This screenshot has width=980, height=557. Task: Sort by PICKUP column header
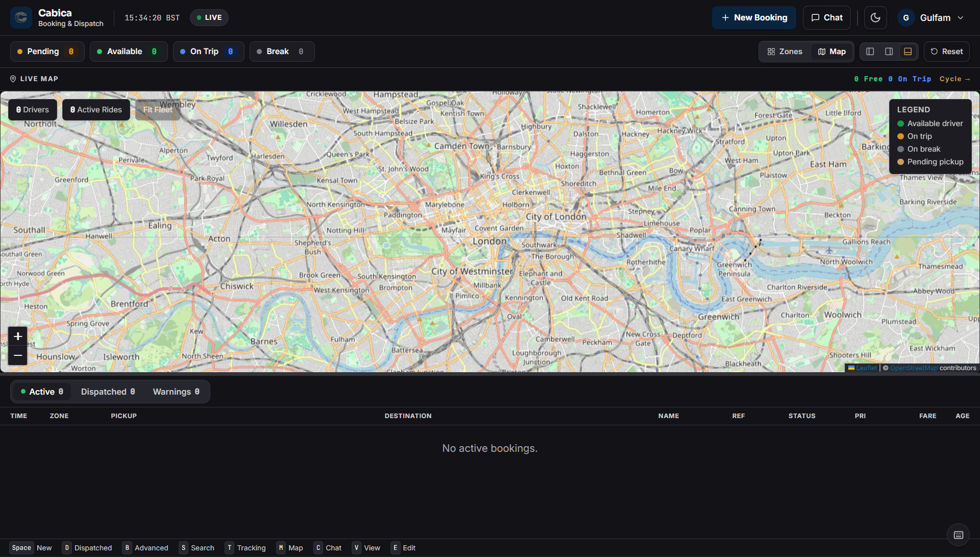[124, 416]
